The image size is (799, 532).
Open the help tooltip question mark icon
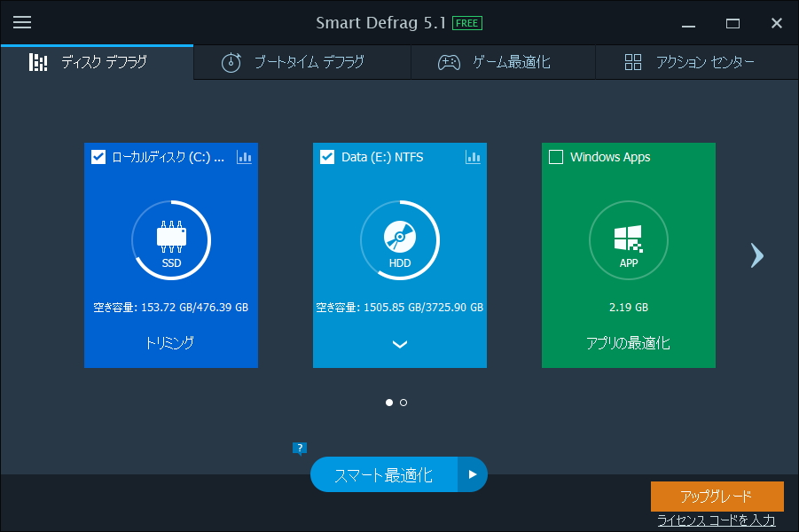click(x=299, y=449)
